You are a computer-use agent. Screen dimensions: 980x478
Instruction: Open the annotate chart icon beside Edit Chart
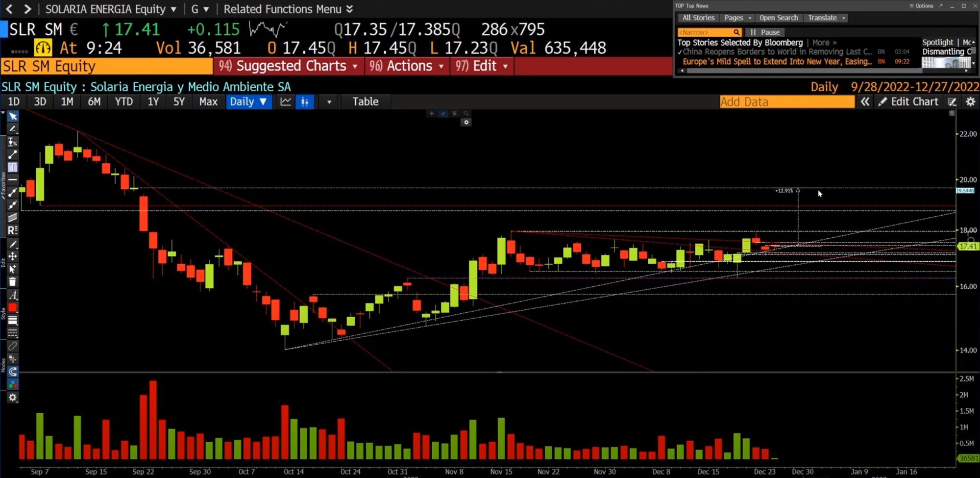(952, 101)
